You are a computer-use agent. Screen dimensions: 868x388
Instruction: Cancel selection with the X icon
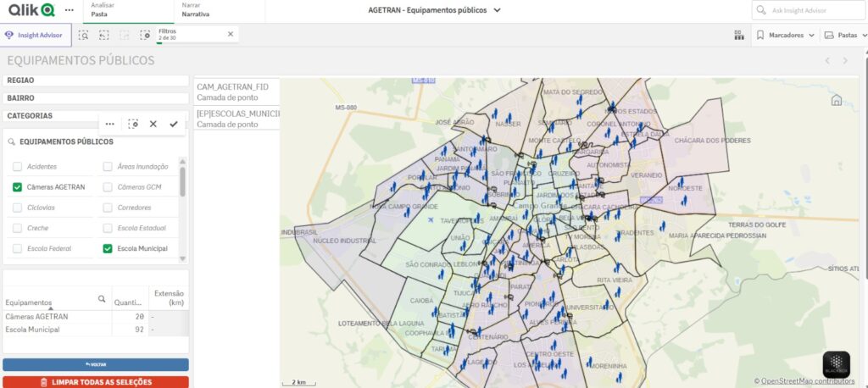[153, 124]
